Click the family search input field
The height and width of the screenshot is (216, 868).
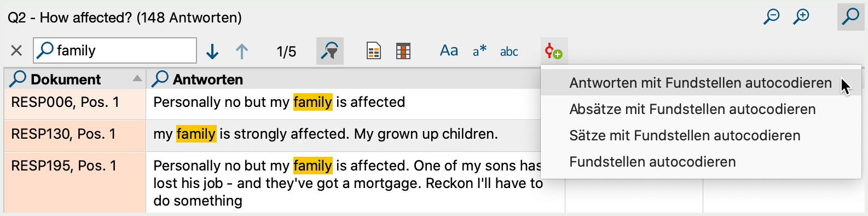pyautogui.click(x=115, y=50)
